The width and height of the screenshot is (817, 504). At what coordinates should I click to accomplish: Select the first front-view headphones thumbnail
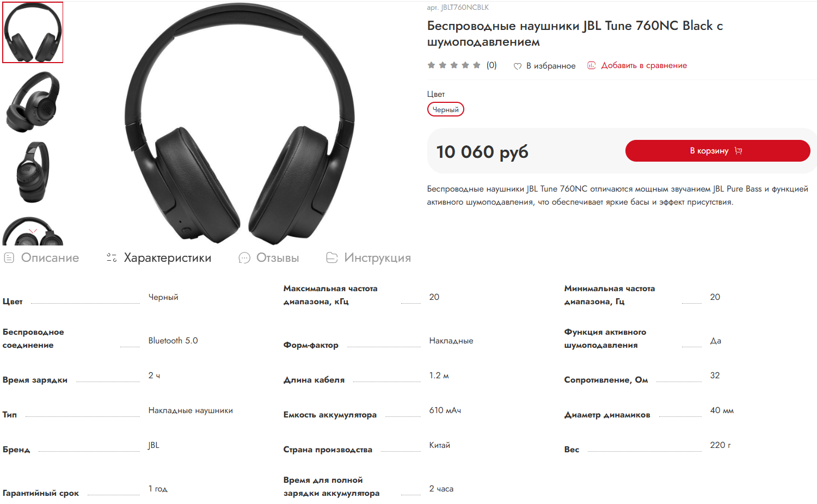click(33, 32)
